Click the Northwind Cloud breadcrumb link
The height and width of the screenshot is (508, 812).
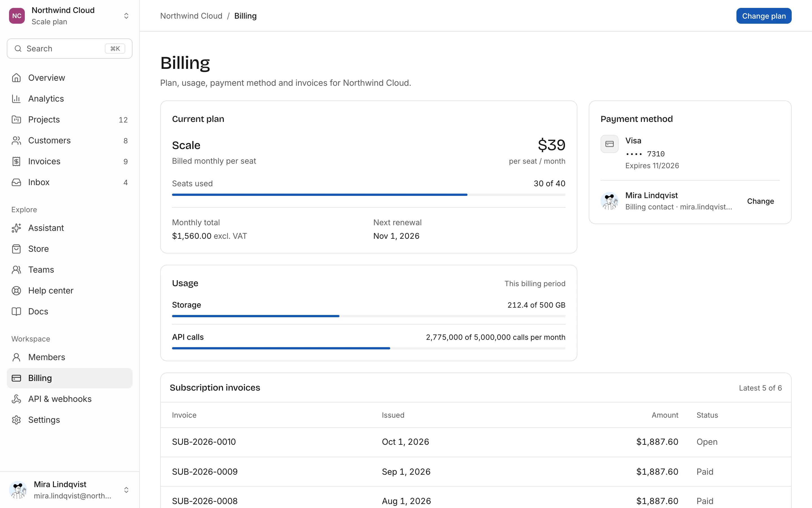pyautogui.click(x=191, y=16)
